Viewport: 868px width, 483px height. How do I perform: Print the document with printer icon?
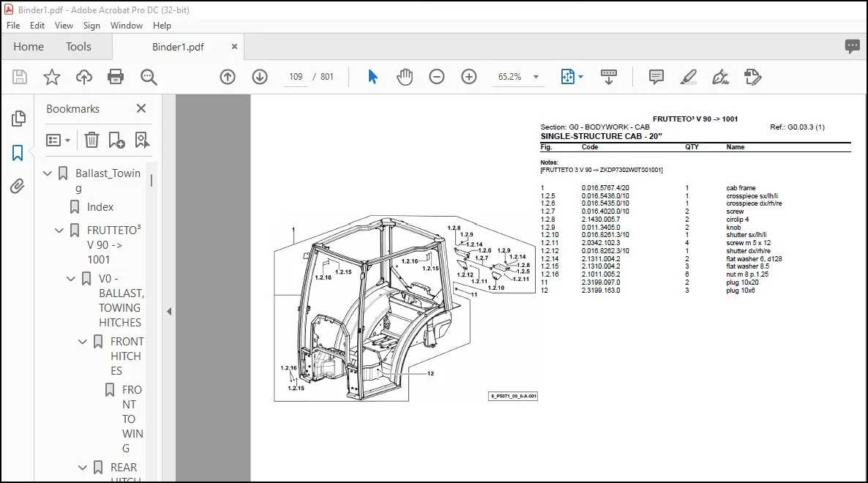tap(116, 77)
